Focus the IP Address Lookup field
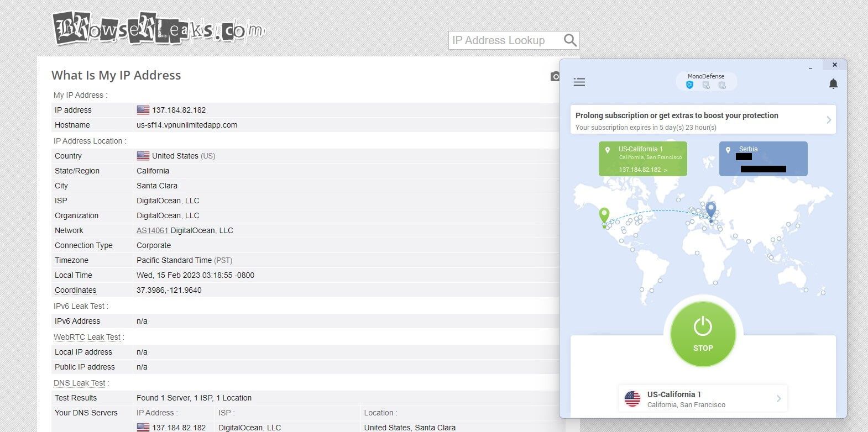Screen dimensions: 868x432 pyautogui.click(x=504, y=40)
